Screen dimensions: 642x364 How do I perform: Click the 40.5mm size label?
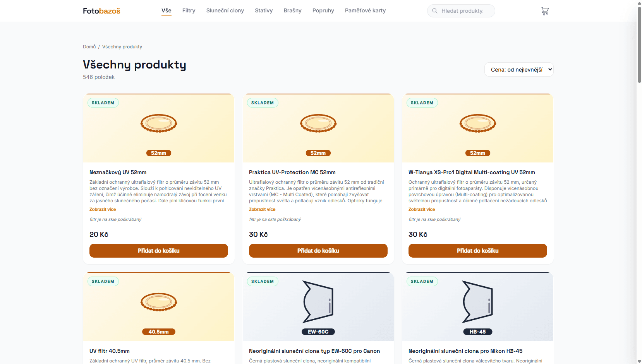(159, 332)
